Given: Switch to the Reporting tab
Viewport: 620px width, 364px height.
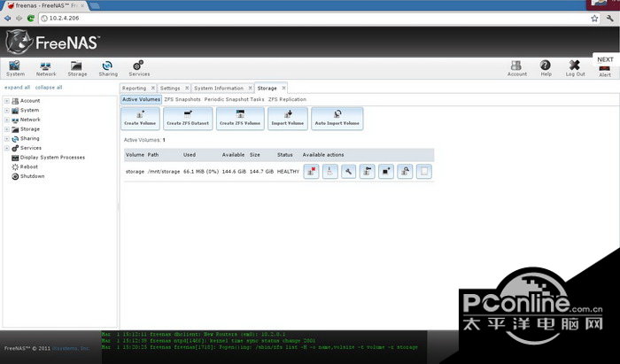Looking at the screenshot, I should coord(134,89).
